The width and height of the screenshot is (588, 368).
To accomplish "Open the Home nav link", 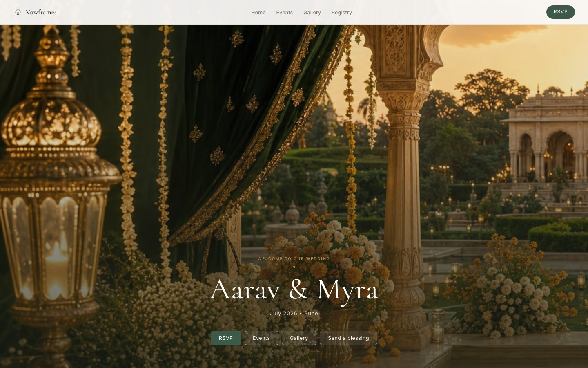I will click(258, 13).
